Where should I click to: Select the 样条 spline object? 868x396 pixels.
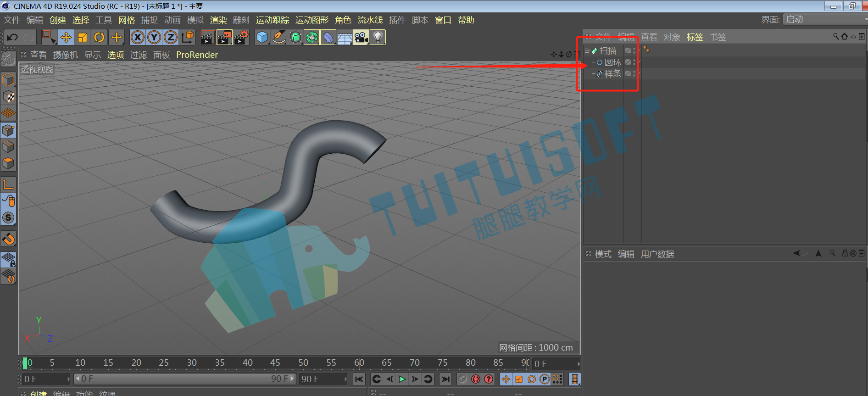point(613,74)
